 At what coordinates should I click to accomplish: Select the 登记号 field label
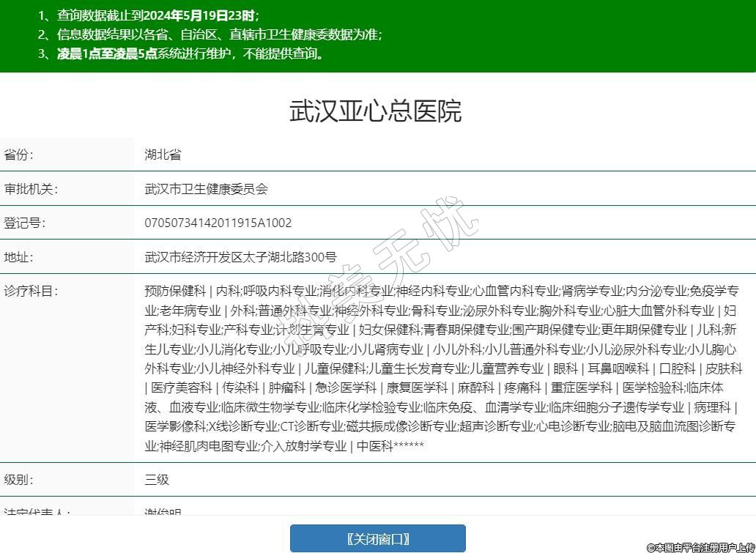25,223
